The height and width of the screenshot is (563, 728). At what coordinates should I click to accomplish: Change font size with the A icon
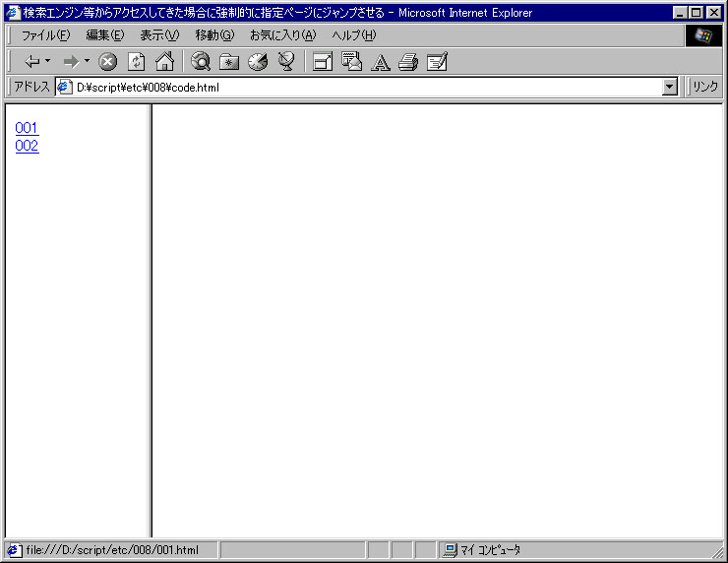[381, 62]
